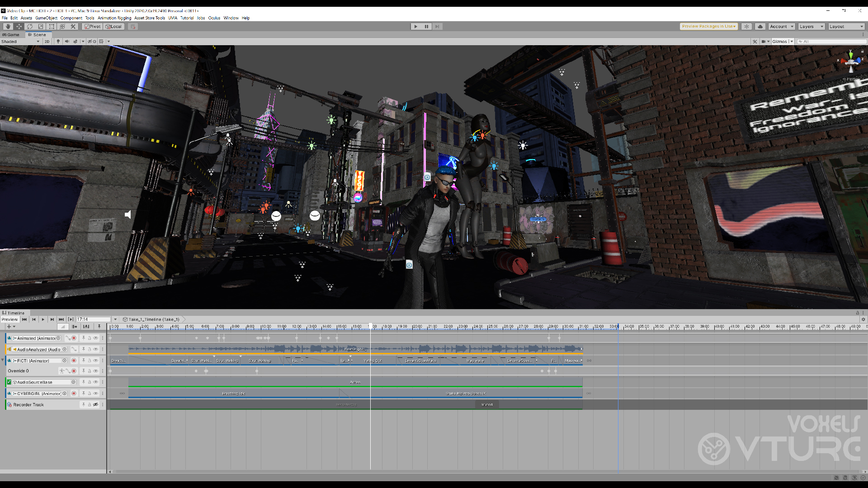Screen dimensions: 868x488
Task: Click the timeline time field 17:14
Action: click(93, 319)
